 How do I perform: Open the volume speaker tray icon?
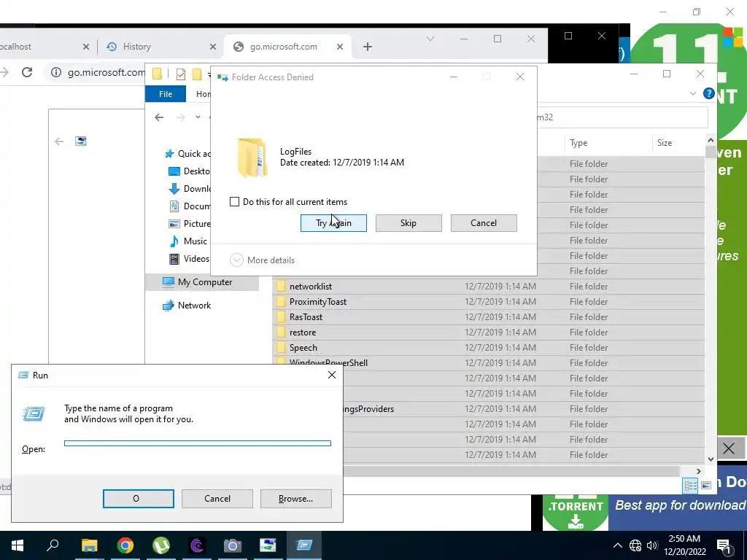(x=652, y=545)
